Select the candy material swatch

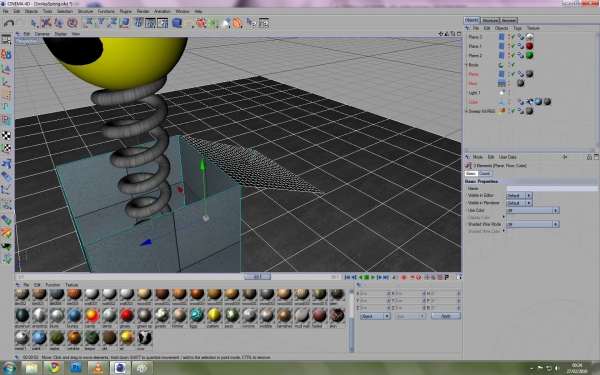[92, 316]
